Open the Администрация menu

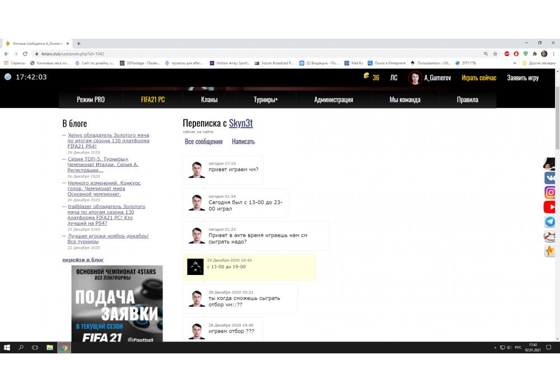334,100
